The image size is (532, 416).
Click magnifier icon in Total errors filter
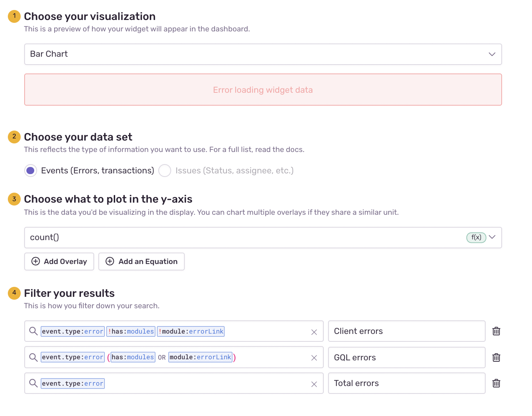click(x=33, y=383)
